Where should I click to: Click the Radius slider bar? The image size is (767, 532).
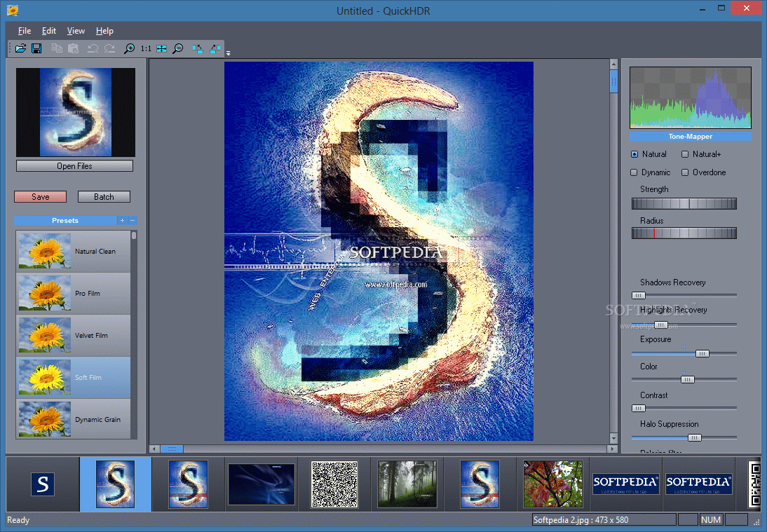[684, 233]
